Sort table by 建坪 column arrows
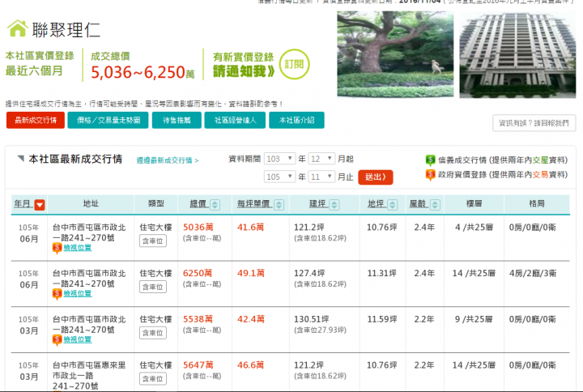Image resolution: width=583 pixels, height=392 pixels. (334, 205)
